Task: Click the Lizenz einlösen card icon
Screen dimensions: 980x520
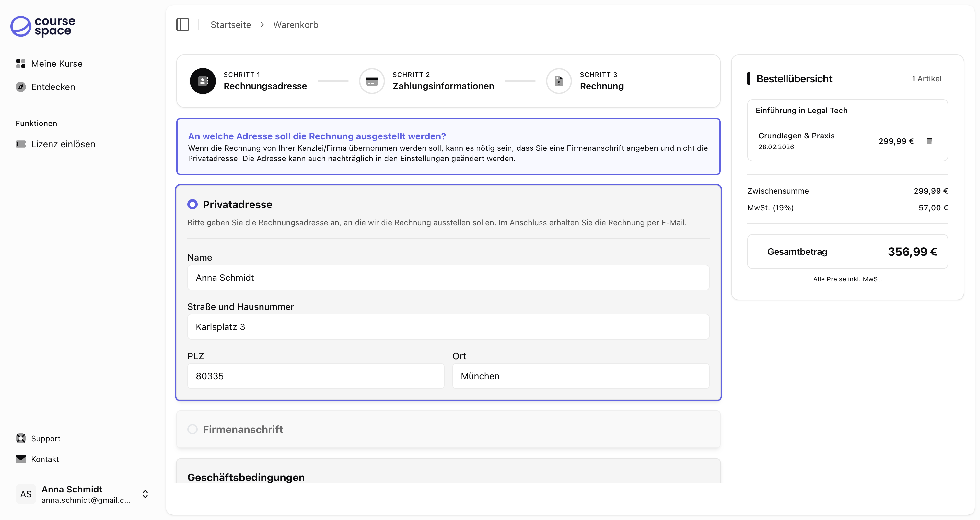Action: (20, 144)
